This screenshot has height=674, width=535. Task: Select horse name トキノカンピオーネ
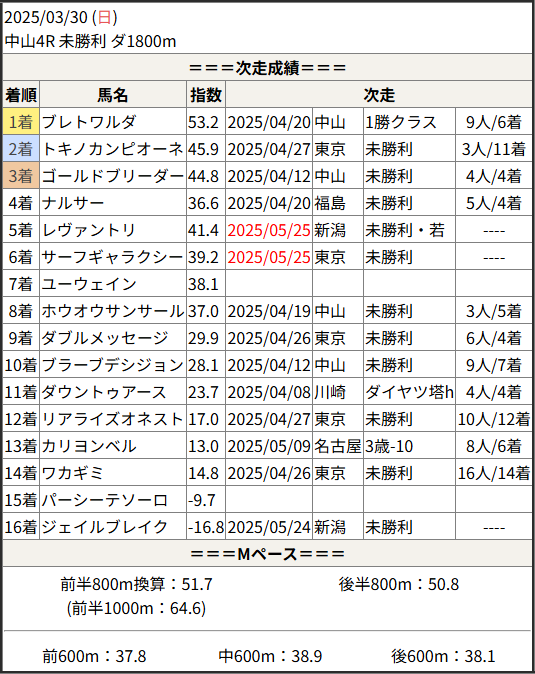(113, 149)
